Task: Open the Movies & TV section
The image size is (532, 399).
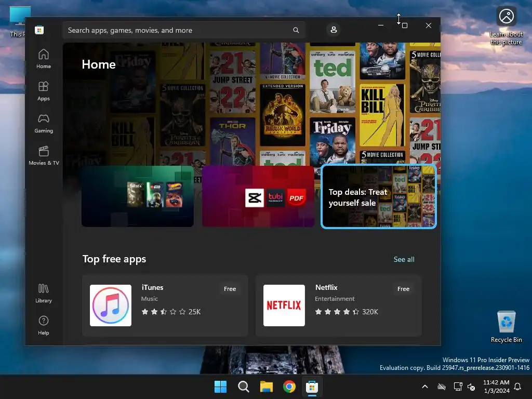Action: click(x=44, y=155)
